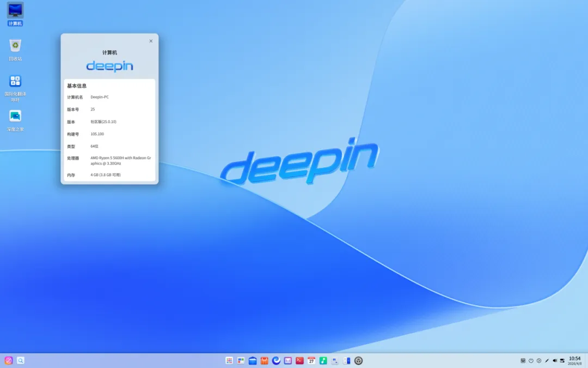
Task: Click the 版本号 value 25
Action: click(93, 109)
